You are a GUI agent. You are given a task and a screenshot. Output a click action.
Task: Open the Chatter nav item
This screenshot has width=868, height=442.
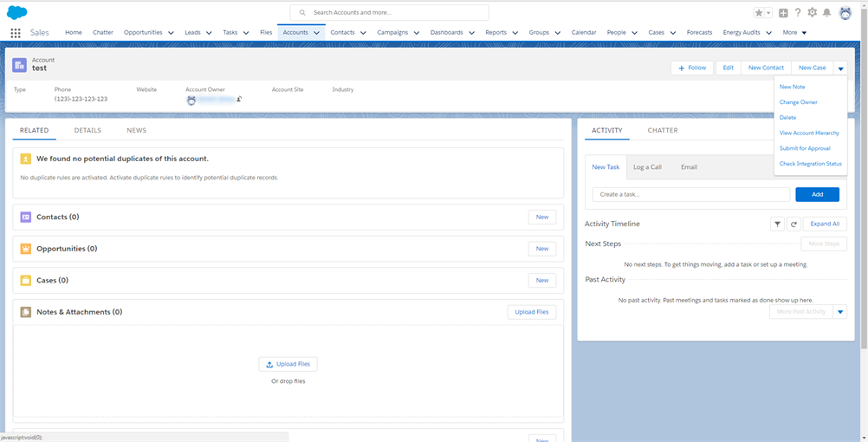click(x=103, y=33)
